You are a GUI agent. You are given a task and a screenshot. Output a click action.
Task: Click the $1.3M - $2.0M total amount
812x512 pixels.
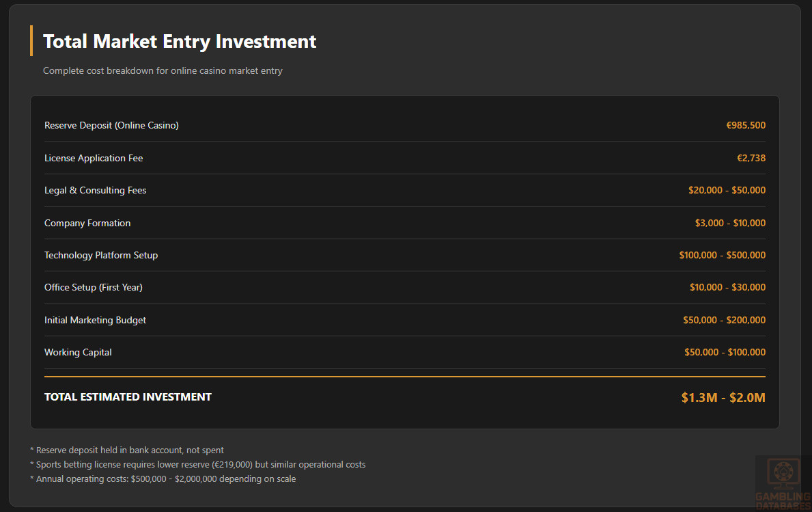[x=723, y=397]
